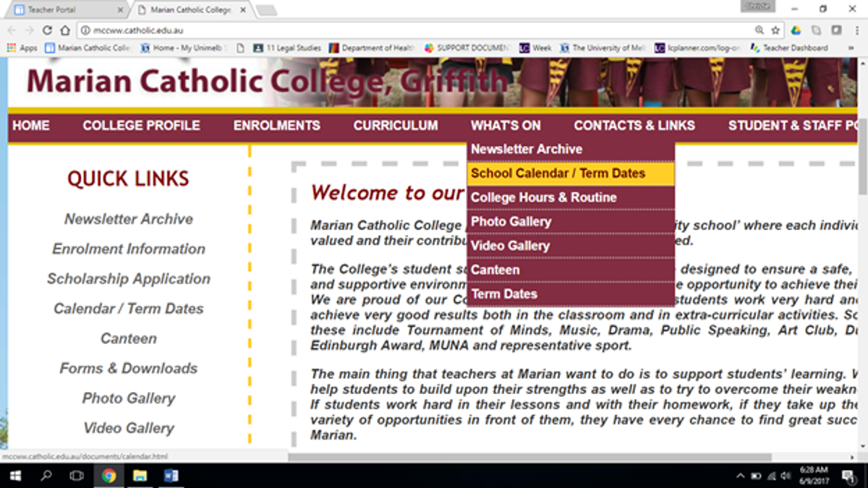The image size is (868, 488).
Task: Go back with the browser back arrow
Action: click(12, 30)
